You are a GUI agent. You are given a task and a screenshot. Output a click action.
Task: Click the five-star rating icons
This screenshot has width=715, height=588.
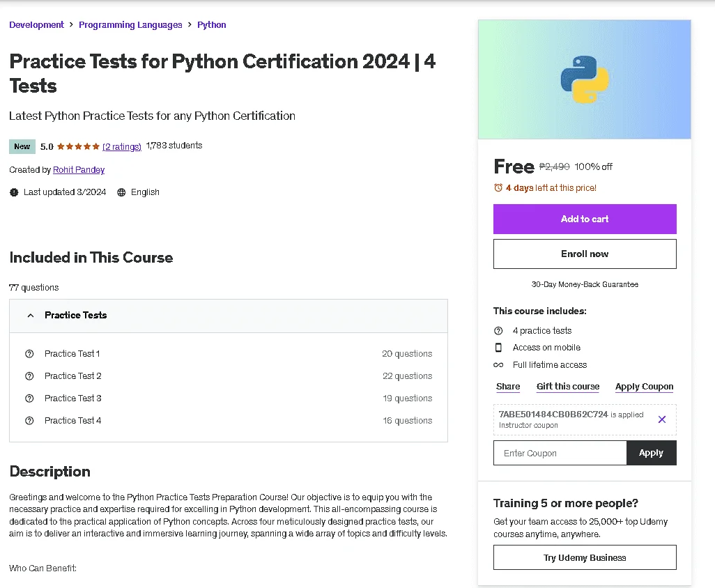[78, 146]
